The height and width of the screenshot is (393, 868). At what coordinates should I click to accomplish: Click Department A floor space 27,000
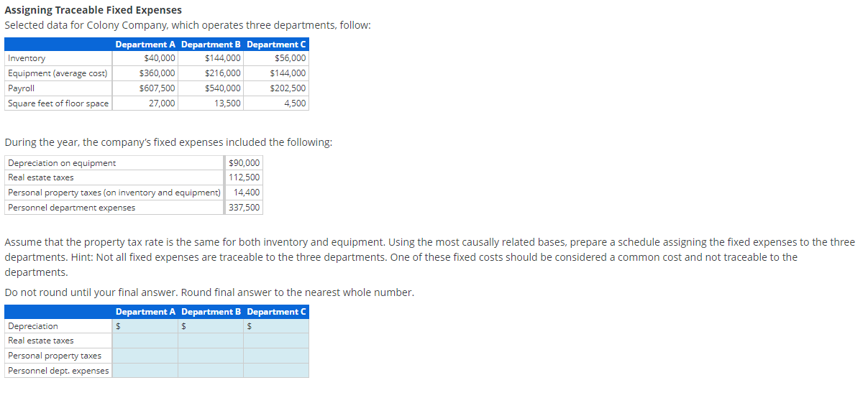pyautogui.click(x=162, y=103)
